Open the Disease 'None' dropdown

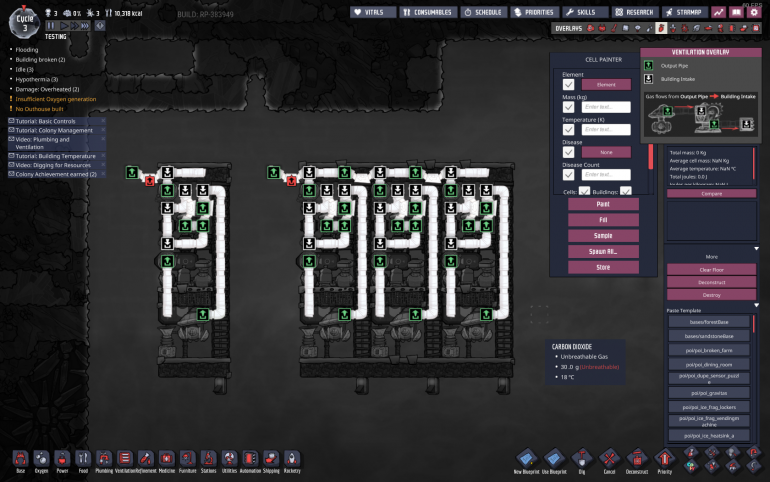(x=606, y=152)
